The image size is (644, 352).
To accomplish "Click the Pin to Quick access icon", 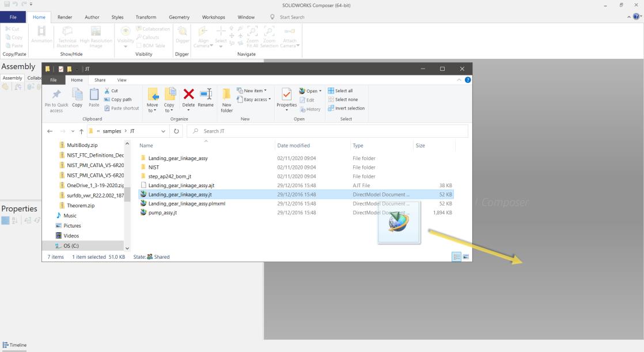I will click(56, 94).
